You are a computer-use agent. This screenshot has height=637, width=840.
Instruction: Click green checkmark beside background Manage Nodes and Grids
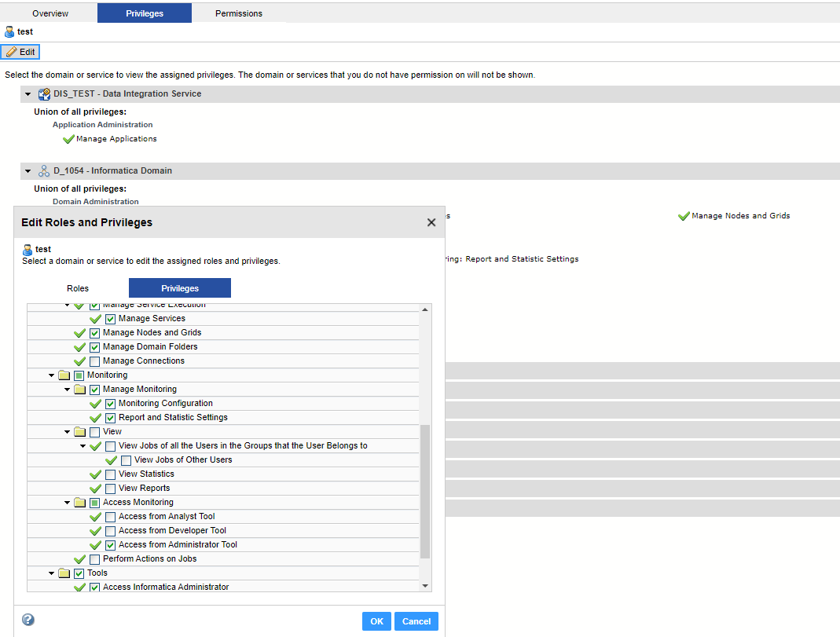pyautogui.click(x=684, y=216)
